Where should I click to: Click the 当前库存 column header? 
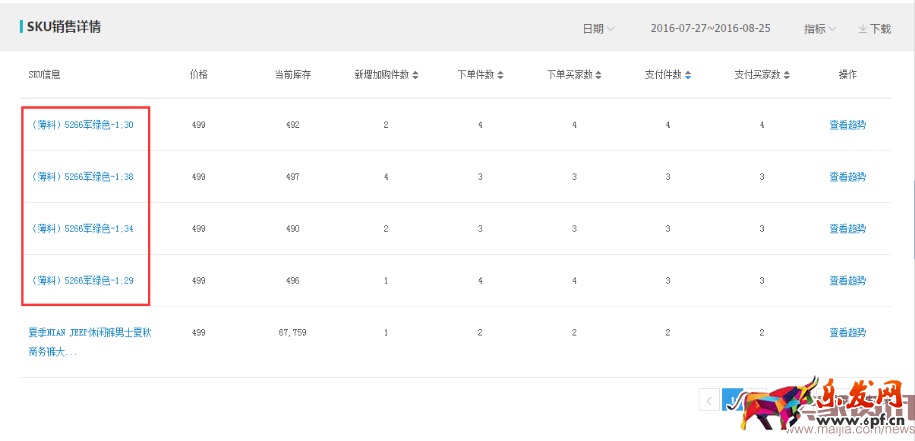292,75
